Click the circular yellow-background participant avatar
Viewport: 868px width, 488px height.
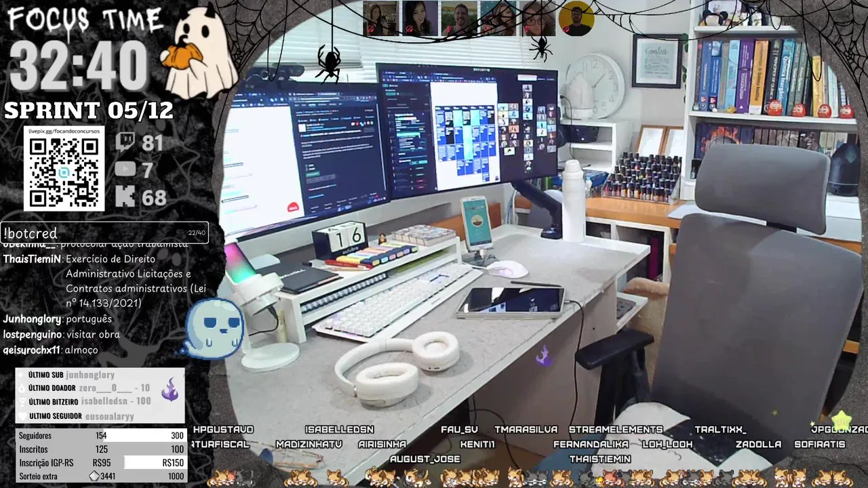pyautogui.click(x=576, y=18)
